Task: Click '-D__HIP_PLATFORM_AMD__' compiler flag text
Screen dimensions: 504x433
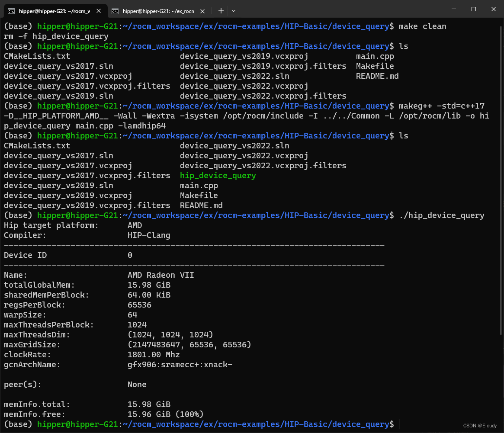Action: (56, 116)
